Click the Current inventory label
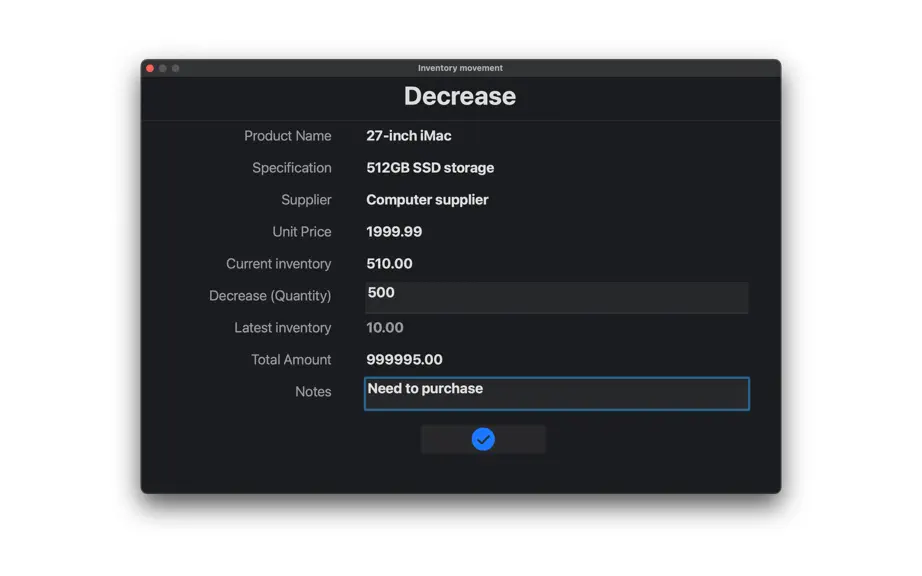The height and width of the screenshot is (576, 922). tap(279, 263)
